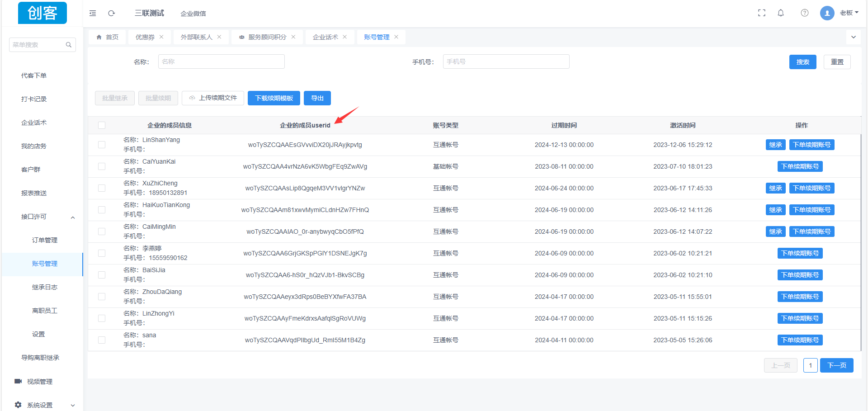Click 继承 for the LinShanYang row
The width and height of the screenshot is (868, 411).
coord(776,145)
